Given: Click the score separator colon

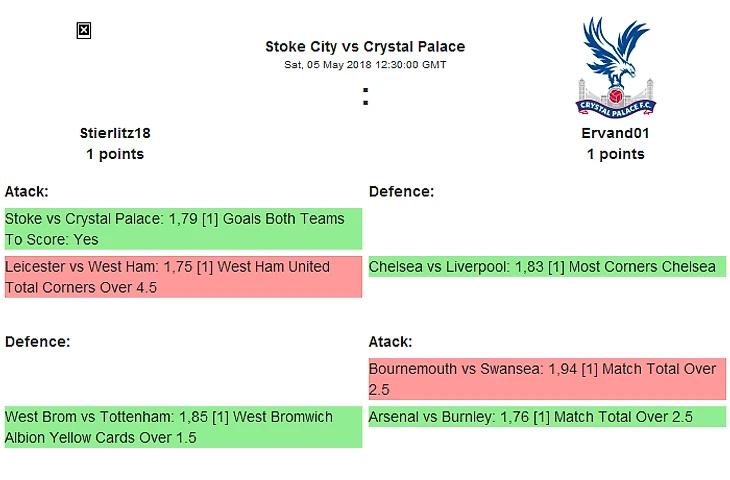Looking at the screenshot, I should click(x=365, y=97).
